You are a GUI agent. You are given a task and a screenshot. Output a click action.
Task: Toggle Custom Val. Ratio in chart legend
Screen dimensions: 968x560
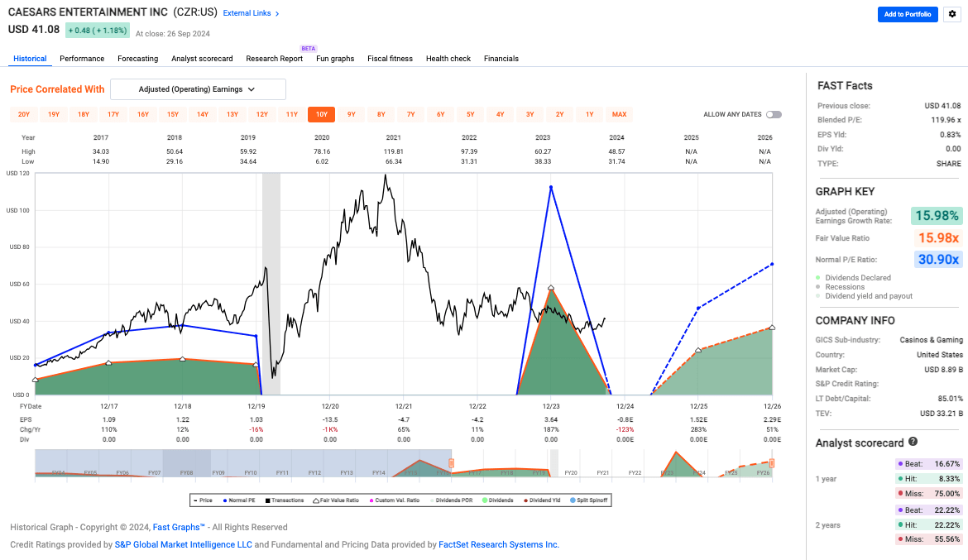click(x=395, y=500)
